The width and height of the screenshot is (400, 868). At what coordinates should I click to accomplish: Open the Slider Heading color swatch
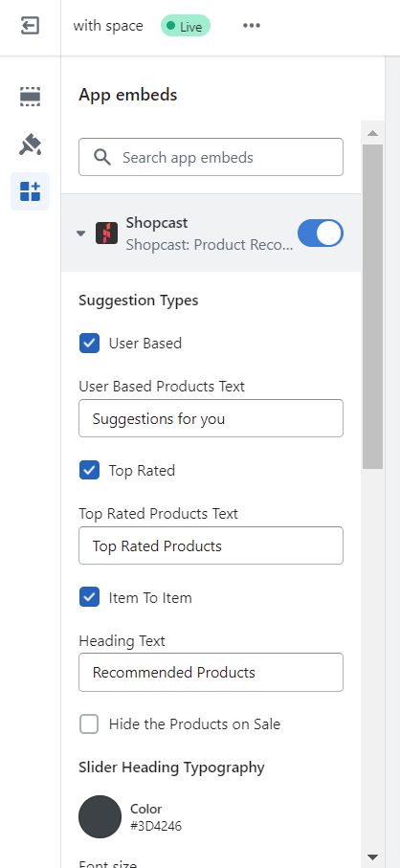pyautogui.click(x=100, y=816)
